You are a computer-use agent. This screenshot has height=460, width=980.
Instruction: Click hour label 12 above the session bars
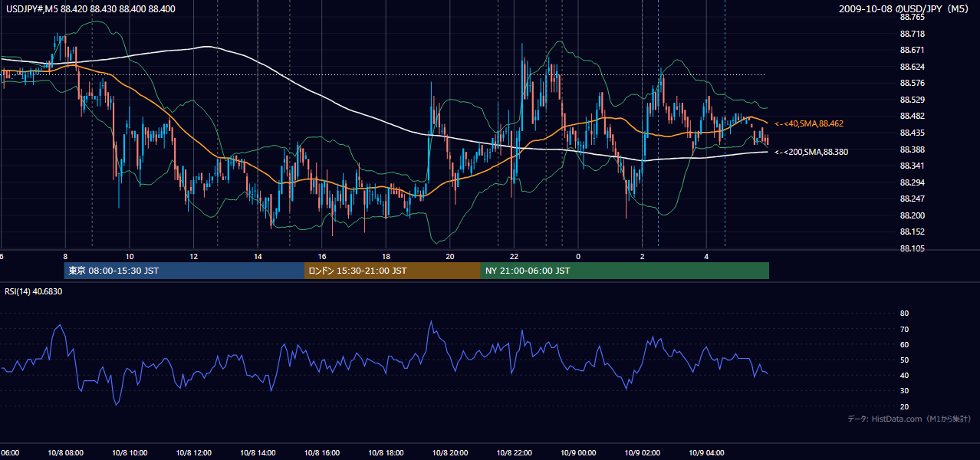[x=194, y=256]
